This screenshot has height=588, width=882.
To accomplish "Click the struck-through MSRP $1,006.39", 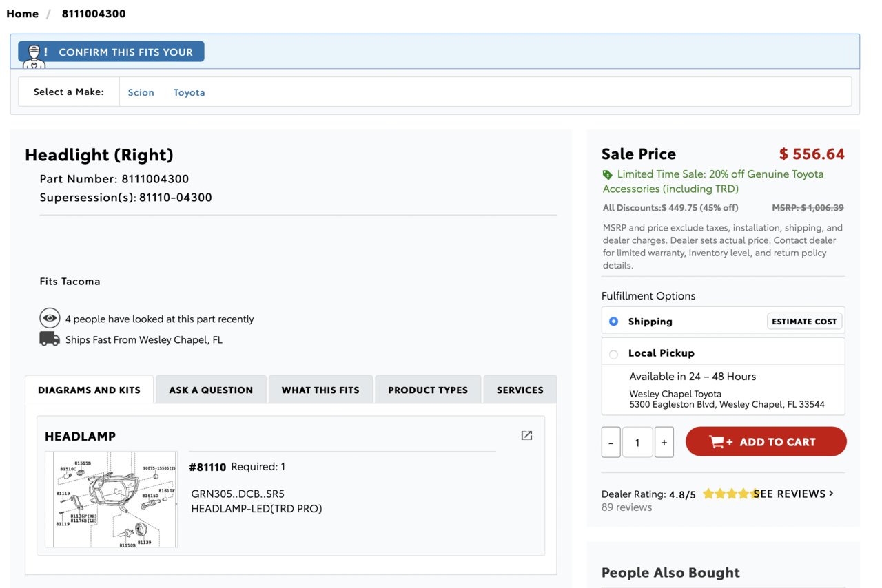I will (x=808, y=208).
